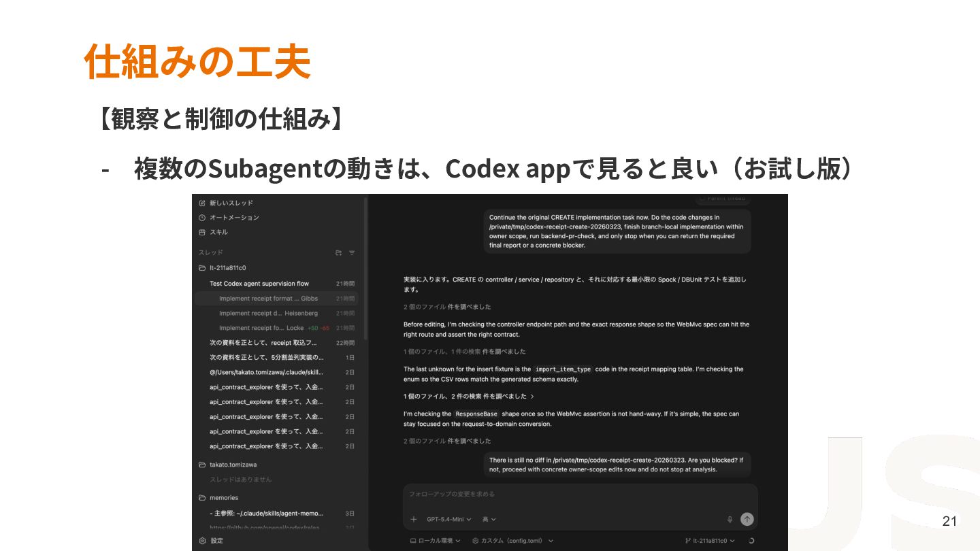Select the Locke subagent thread
980x551 pixels.
[276, 328]
